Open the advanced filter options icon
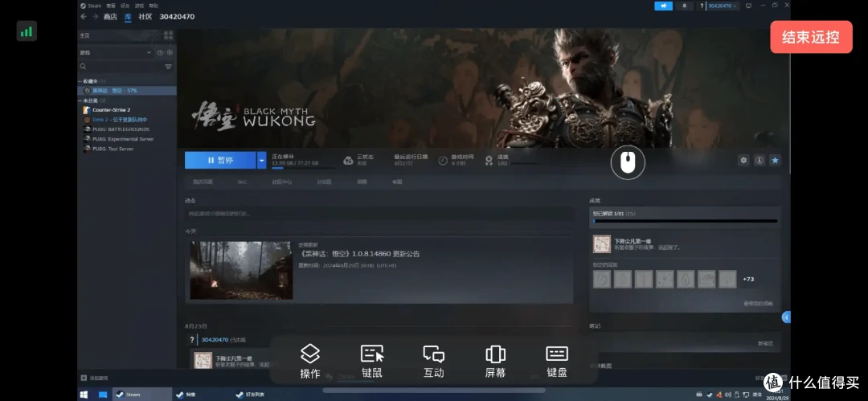 click(168, 67)
